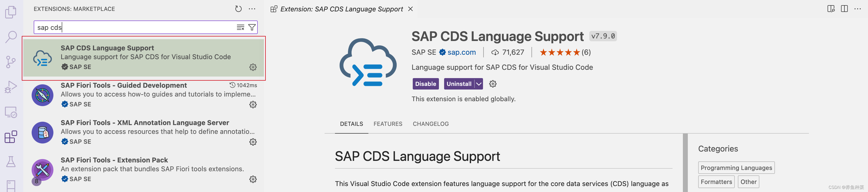The image size is (868, 192).
Task: Select SAP Fiori Tools - XML Annotation Language Server
Action: (x=144, y=133)
